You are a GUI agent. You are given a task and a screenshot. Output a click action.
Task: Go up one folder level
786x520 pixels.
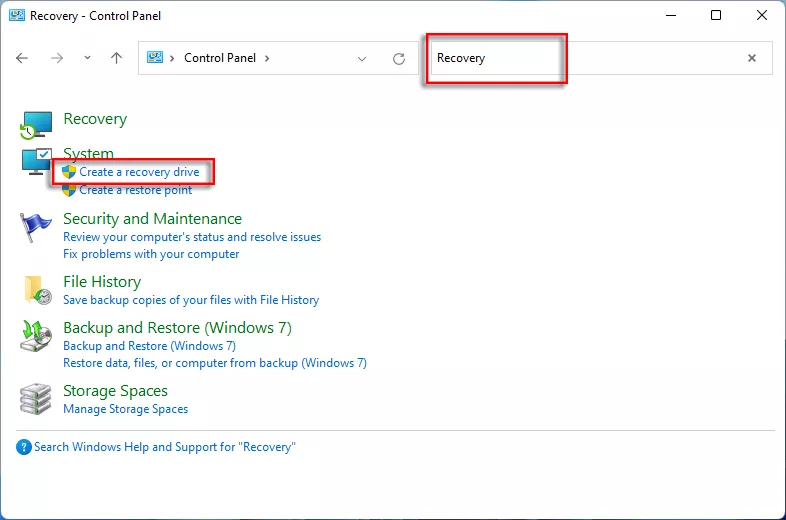(x=116, y=58)
